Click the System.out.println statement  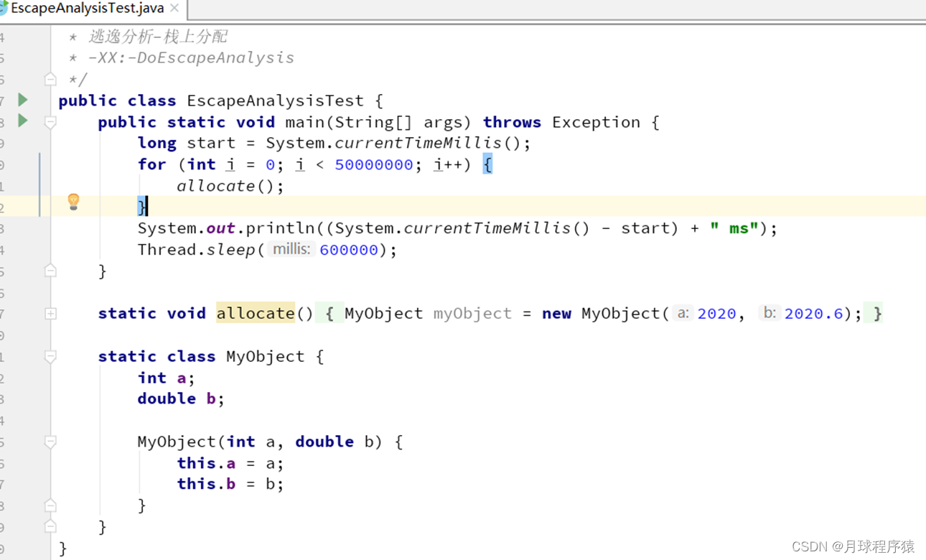pyautogui.click(x=458, y=228)
